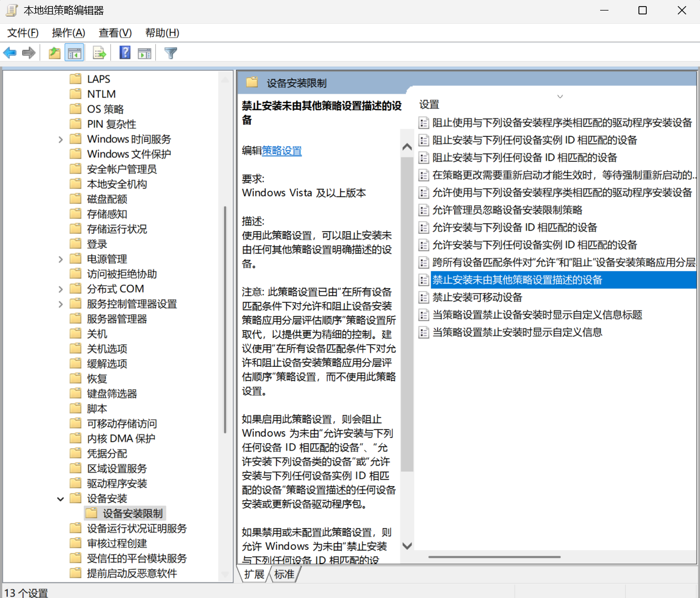700x598 pixels.
Task: Select the OS 策略 tree item
Action: [x=105, y=109]
